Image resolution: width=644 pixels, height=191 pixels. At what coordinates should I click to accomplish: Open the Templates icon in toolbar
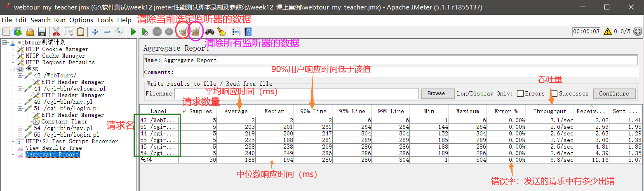17,32
